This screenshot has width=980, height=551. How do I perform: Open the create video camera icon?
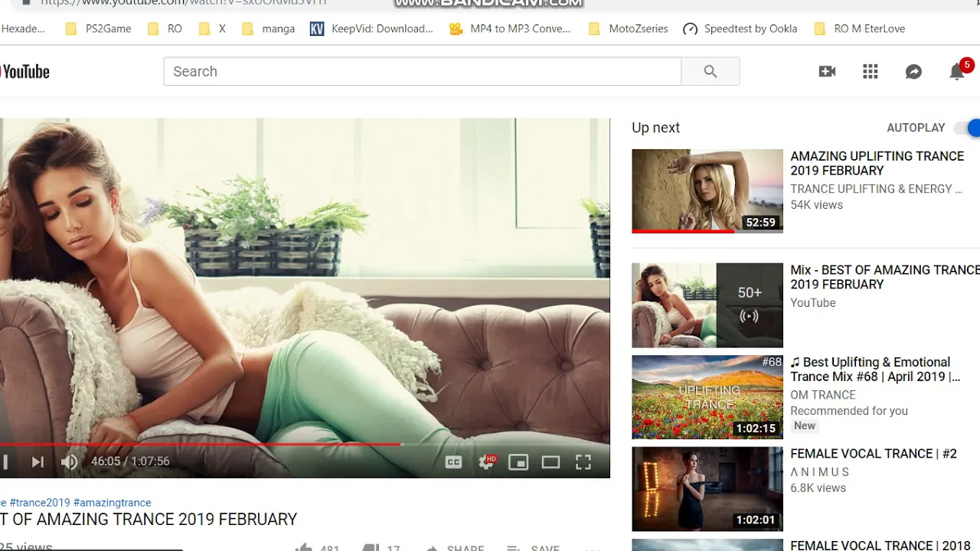coord(827,71)
